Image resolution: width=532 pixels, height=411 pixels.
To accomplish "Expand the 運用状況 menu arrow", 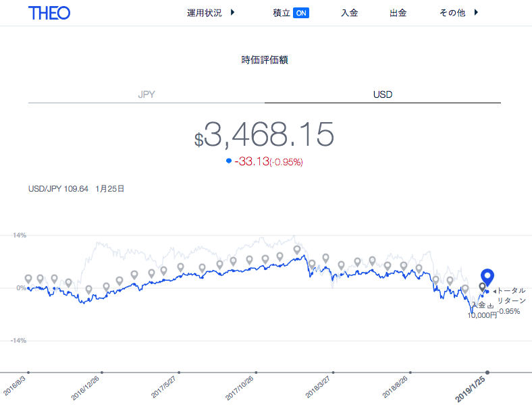I will (x=232, y=13).
